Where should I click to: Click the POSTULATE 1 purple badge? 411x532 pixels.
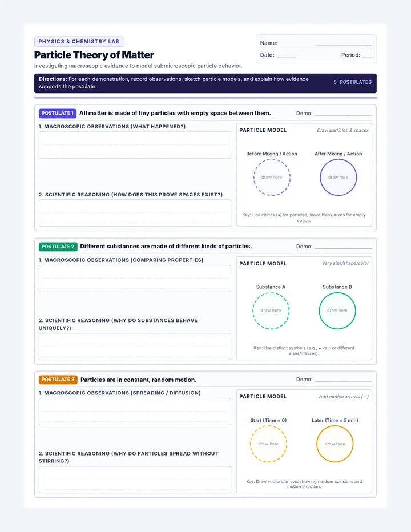(x=57, y=114)
